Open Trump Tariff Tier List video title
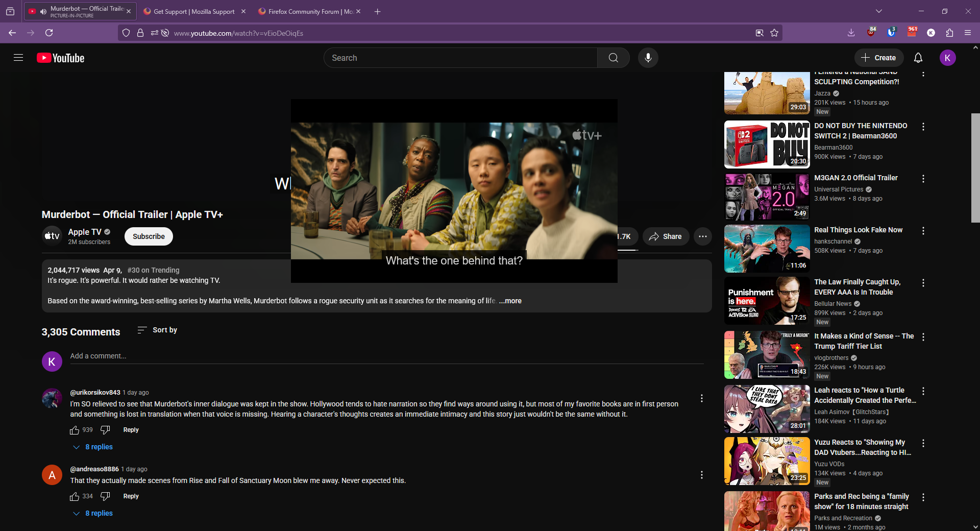 864,341
